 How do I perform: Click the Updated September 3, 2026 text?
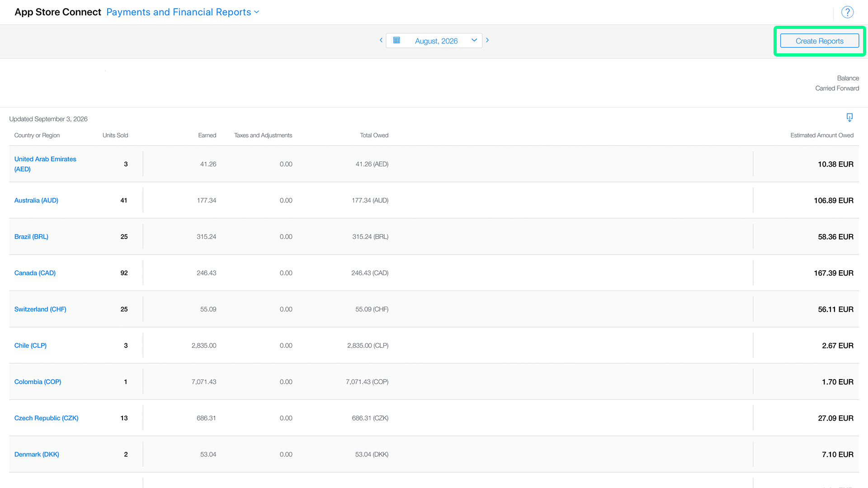(x=48, y=119)
